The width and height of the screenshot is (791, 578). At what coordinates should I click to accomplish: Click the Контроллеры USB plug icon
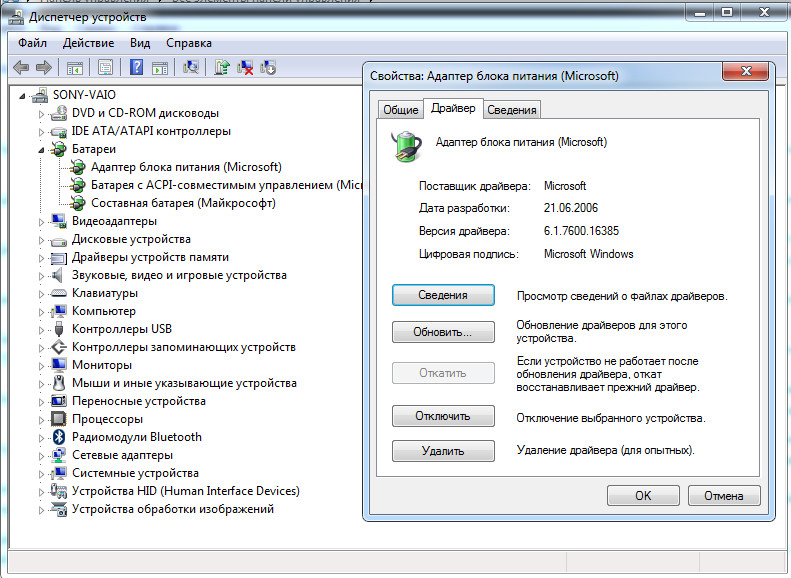[x=59, y=329]
